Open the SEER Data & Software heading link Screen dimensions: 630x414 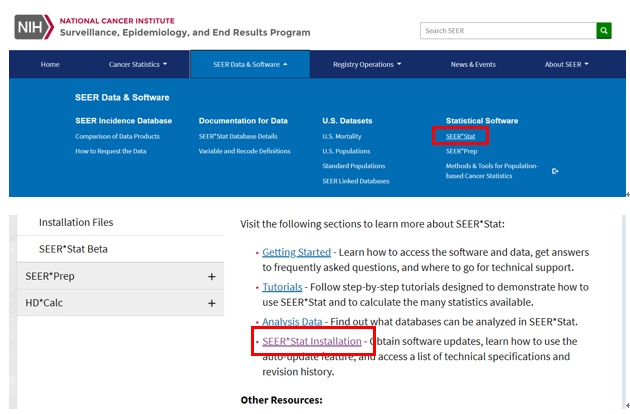point(122,97)
